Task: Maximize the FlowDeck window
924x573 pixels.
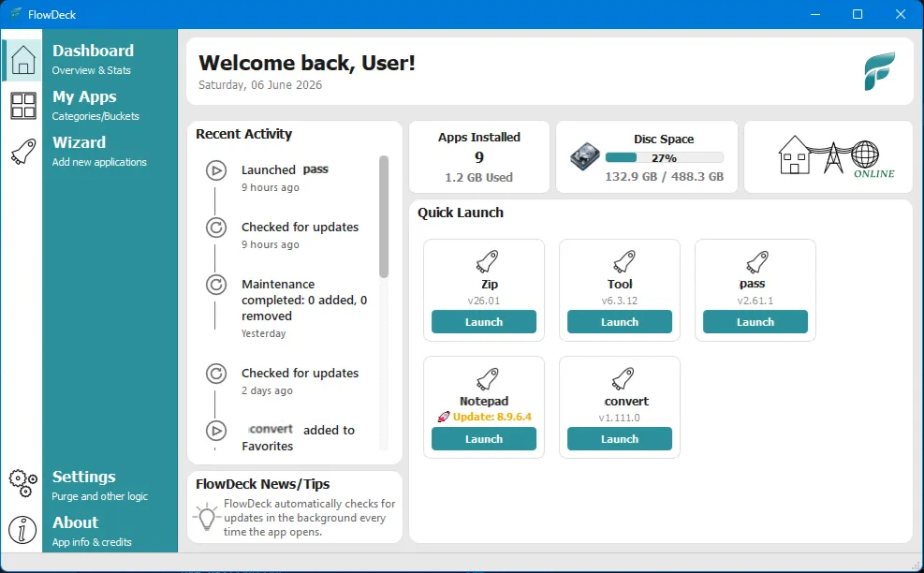Action: (x=858, y=14)
